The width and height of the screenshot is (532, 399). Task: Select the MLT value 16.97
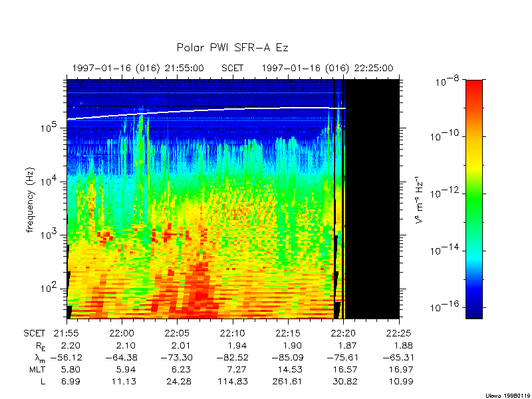coord(399,369)
